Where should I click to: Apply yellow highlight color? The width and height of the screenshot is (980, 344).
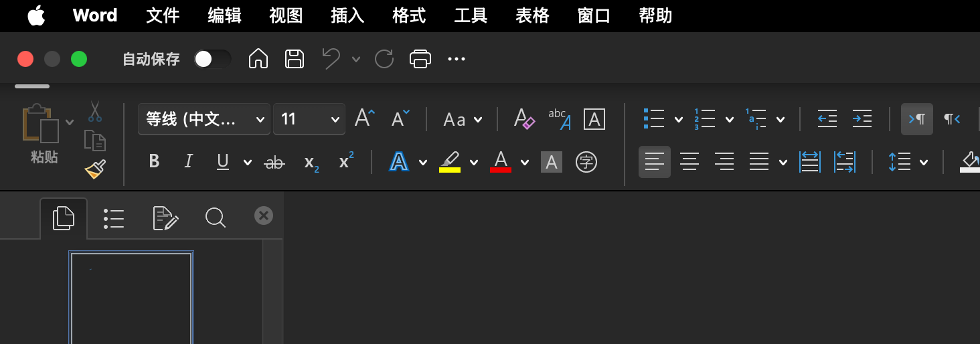(450, 162)
